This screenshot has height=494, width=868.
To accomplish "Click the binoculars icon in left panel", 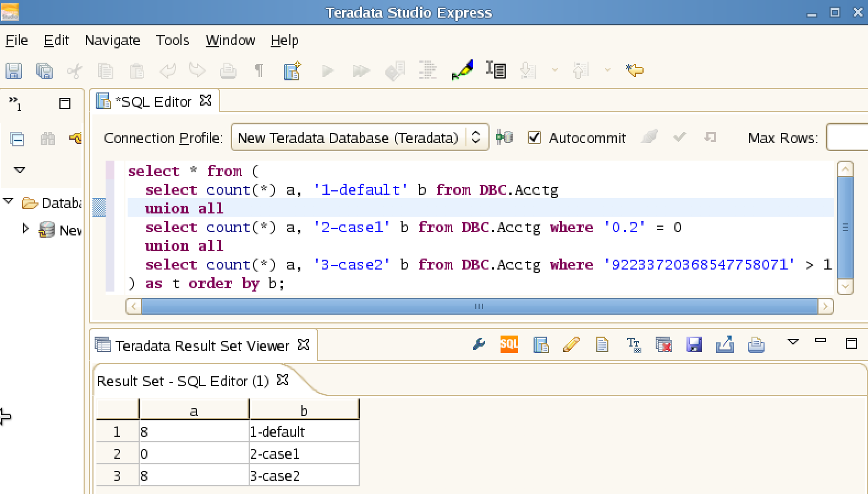I will 48,139.
